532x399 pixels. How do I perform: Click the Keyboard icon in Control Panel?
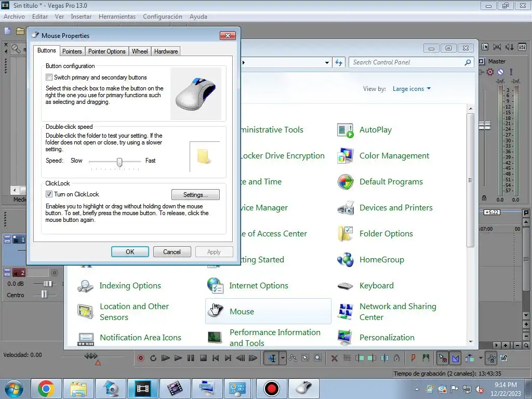345,286
